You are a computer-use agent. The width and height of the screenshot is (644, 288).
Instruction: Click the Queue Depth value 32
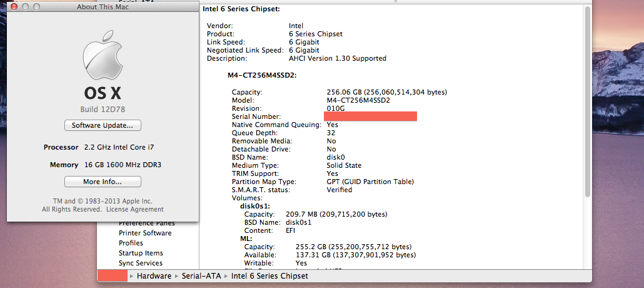click(x=331, y=133)
